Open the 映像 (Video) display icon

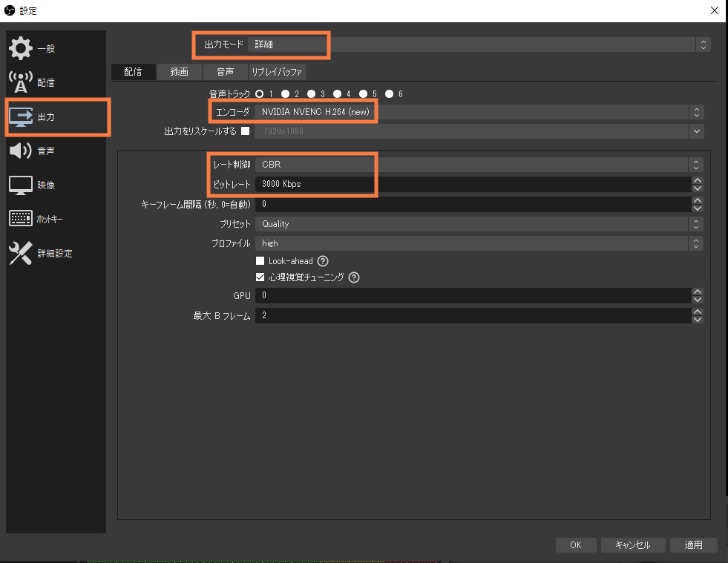[x=21, y=185]
